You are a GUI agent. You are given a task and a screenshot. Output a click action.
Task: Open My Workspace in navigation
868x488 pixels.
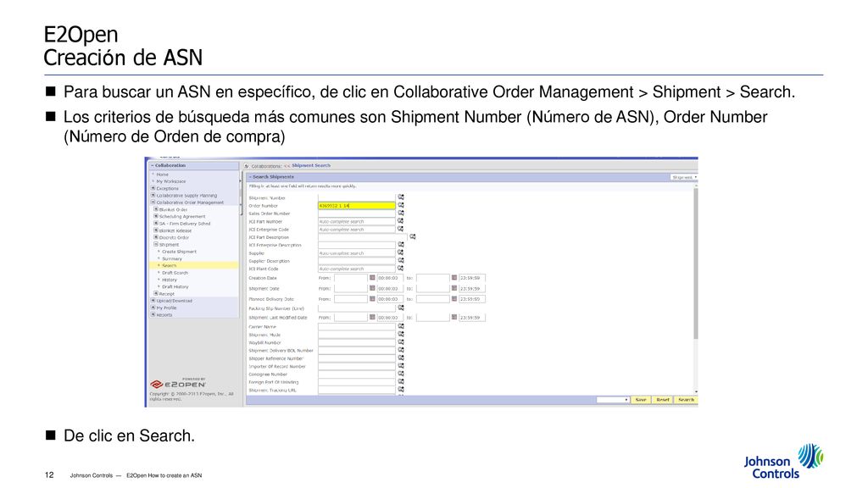click(171, 181)
